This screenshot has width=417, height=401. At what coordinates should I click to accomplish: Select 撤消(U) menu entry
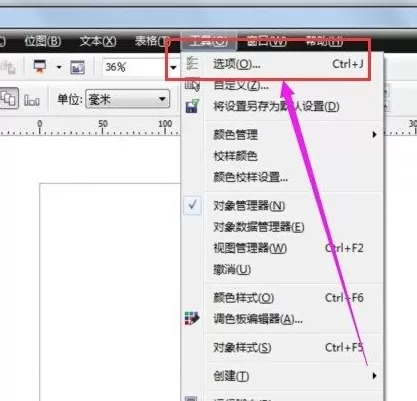283,269
